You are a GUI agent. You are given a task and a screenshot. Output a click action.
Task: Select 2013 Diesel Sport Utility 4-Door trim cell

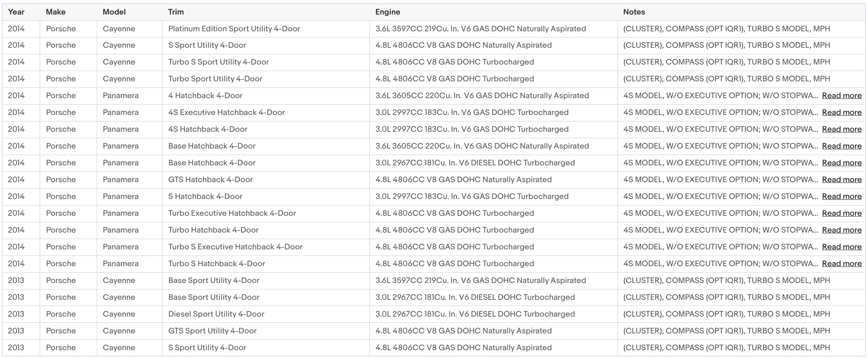[266, 314]
